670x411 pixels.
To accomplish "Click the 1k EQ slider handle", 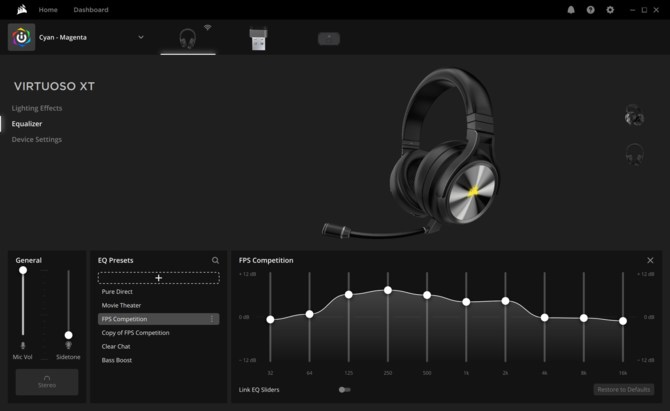I will click(466, 302).
